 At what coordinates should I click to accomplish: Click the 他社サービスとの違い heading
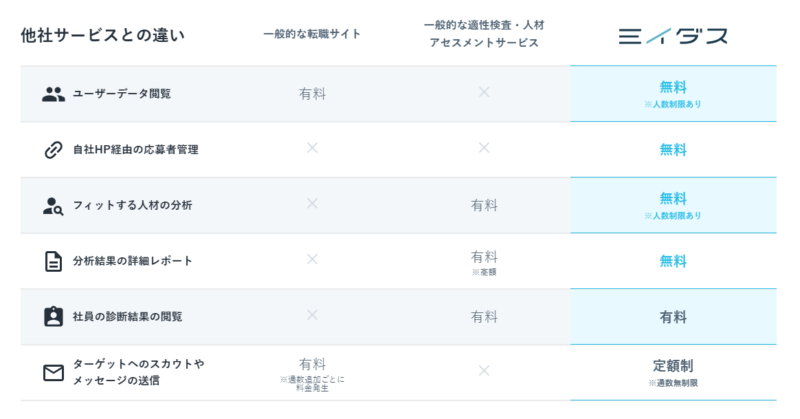[103, 36]
